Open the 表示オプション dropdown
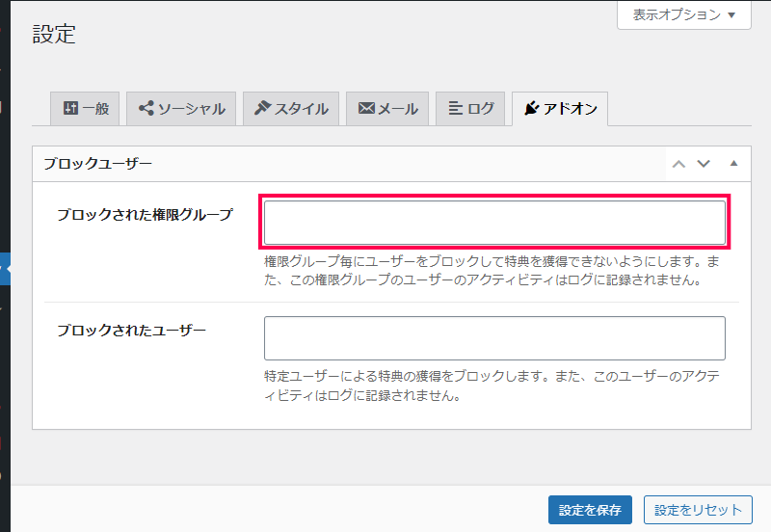This screenshot has height=532, width=771. coord(684,14)
